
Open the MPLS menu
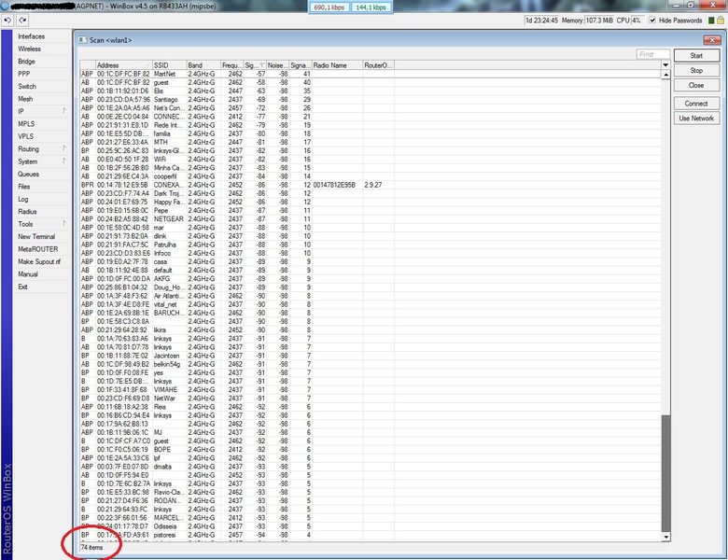[26, 124]
